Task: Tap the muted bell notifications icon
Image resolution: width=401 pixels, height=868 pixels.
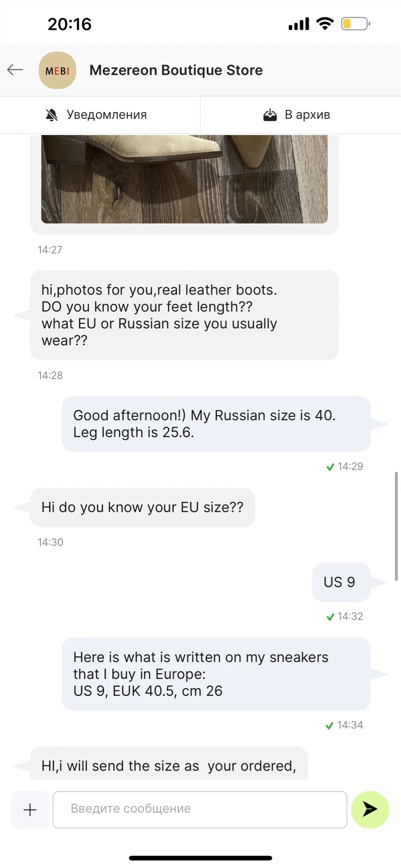Action: [x=52, y=115]
